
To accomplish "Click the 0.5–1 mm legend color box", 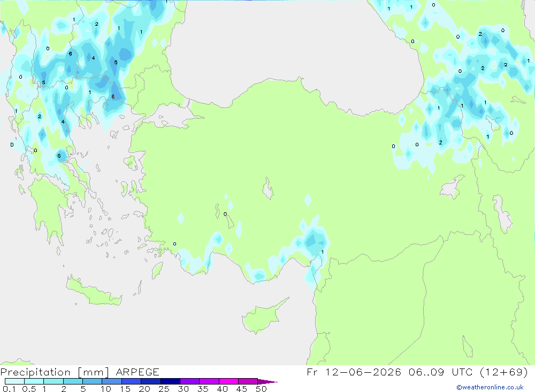I will (x=34, y=381).
